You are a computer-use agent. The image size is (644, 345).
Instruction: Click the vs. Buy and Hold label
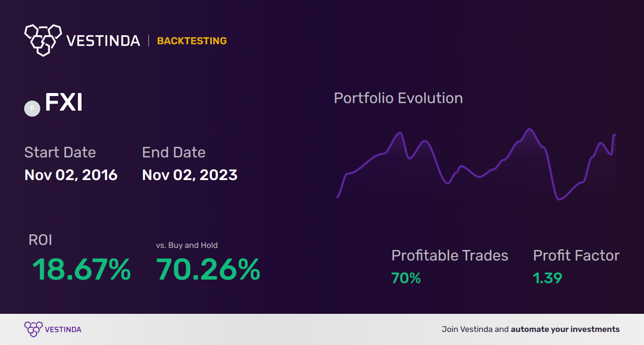(187, 245)
